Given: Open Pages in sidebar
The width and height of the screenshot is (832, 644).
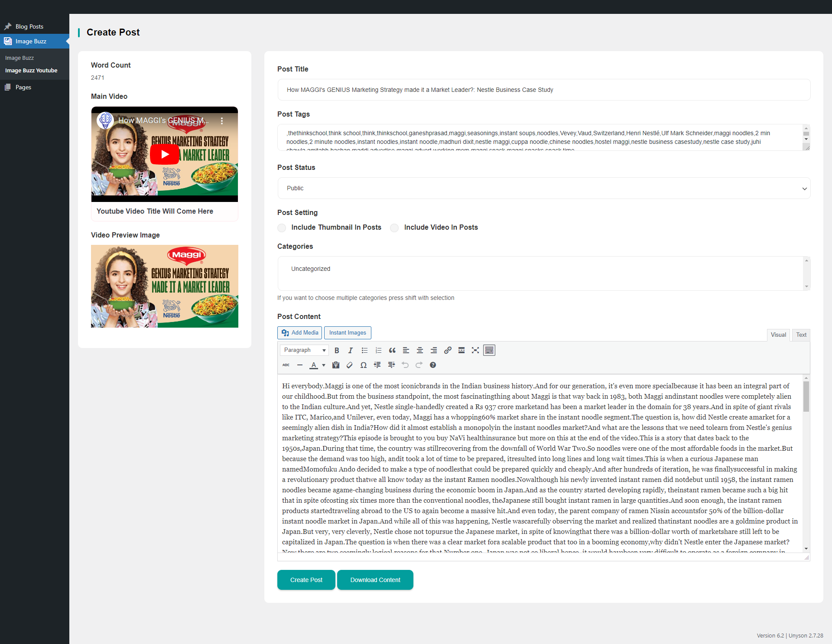Looking at the screenshot, I should [x=35, y=87].
